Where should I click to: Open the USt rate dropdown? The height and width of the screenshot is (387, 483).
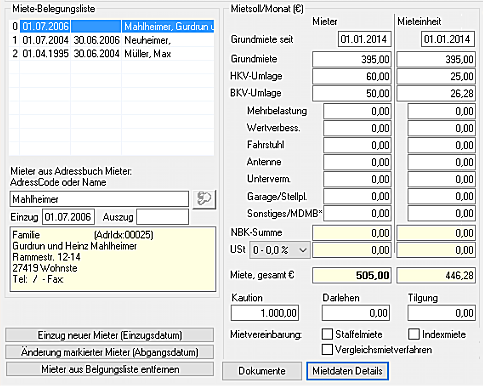[x=280, y=250]
